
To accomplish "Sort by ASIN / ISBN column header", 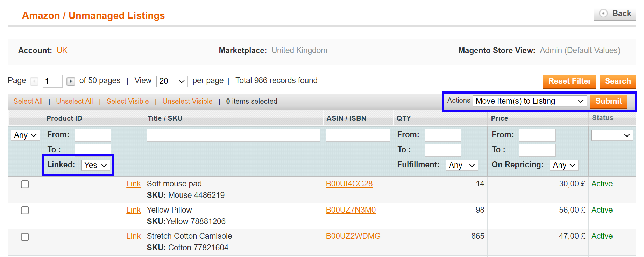I will pyautogui.click(x=346, y=118).
